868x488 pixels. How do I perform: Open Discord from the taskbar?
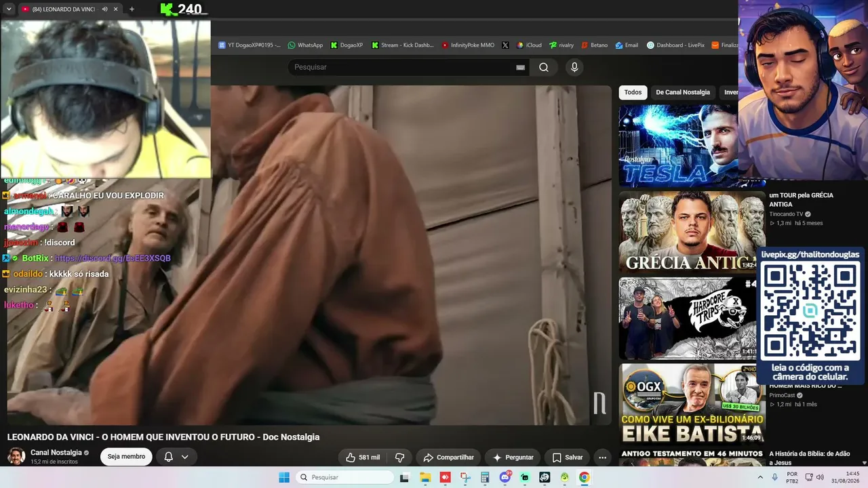505,477
